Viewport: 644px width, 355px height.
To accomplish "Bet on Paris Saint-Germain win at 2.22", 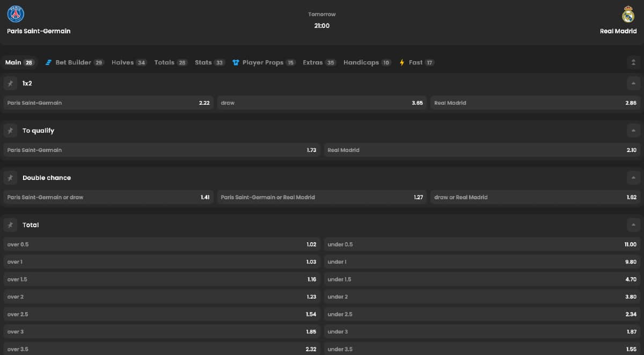I will coord(108,103).
